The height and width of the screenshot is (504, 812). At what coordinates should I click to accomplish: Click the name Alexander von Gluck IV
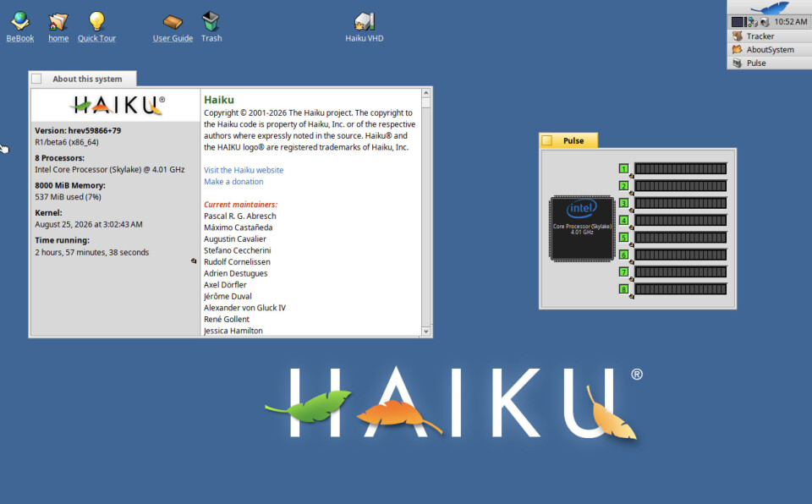pos(244,308)
